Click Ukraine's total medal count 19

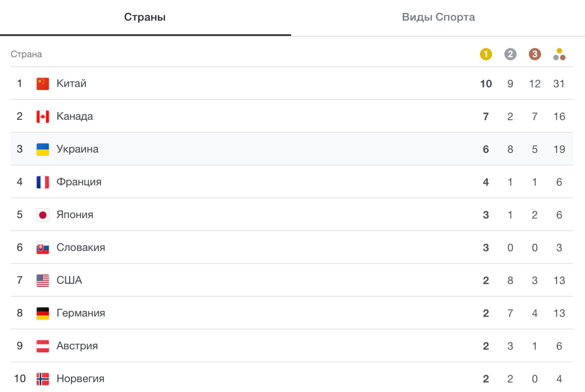pyautogui.click(x=559, y=150)
